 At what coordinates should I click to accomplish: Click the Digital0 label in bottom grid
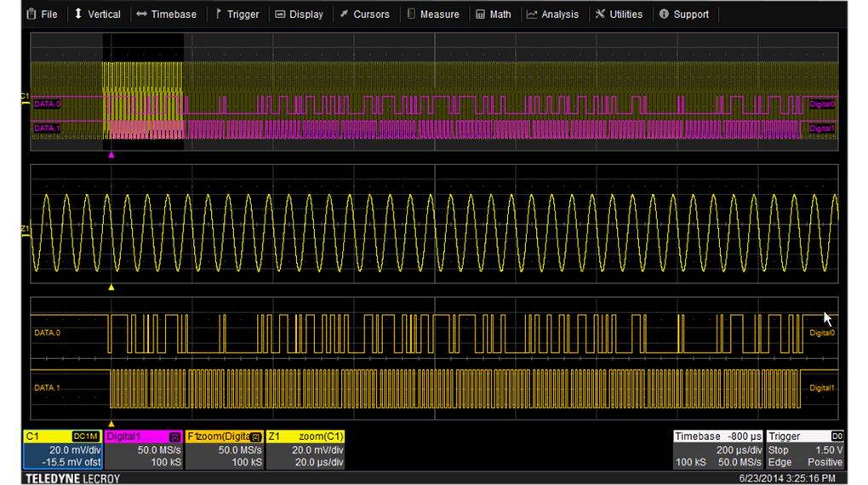(822, 333)
